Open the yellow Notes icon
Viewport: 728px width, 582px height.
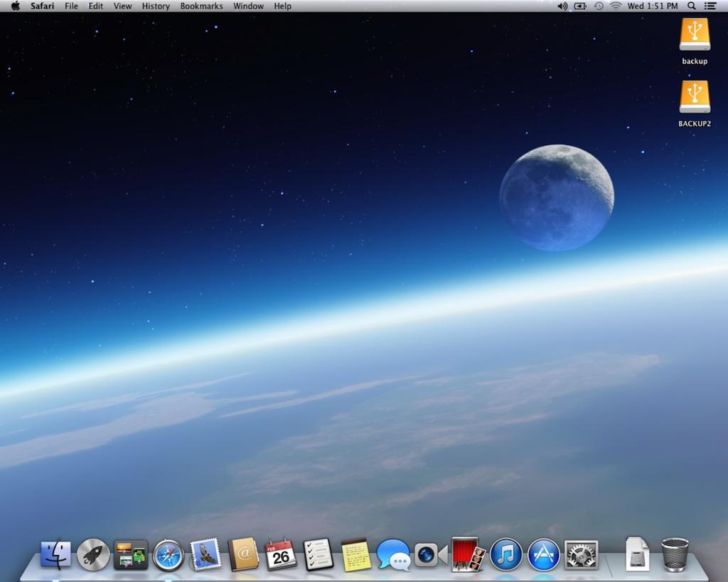point(356,554)
